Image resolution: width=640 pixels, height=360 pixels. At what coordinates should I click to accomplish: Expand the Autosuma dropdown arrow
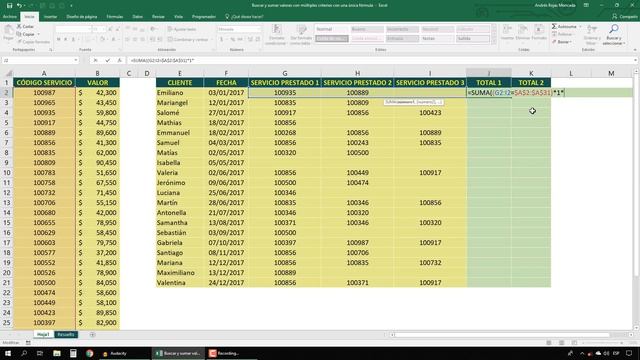580,27
